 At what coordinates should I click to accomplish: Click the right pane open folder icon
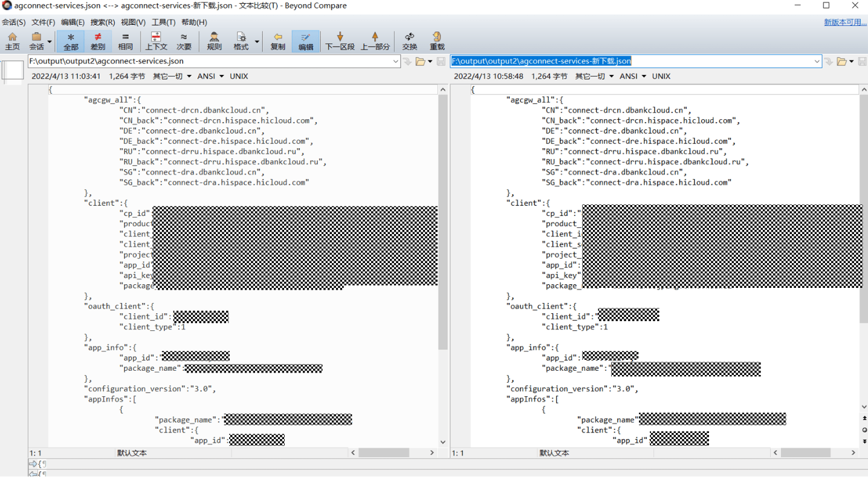pyautogui.click(x=842, y=61)
